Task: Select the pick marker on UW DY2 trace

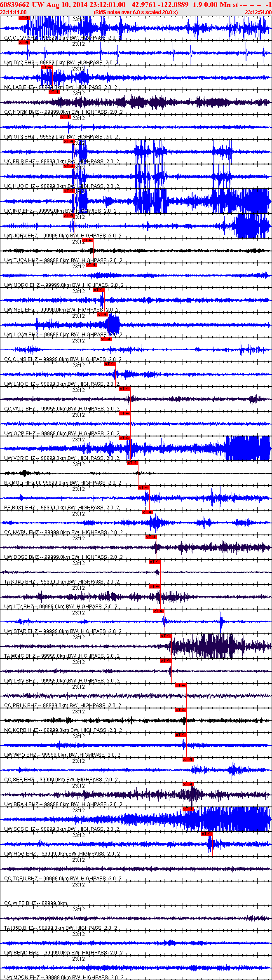Action: 24,42
